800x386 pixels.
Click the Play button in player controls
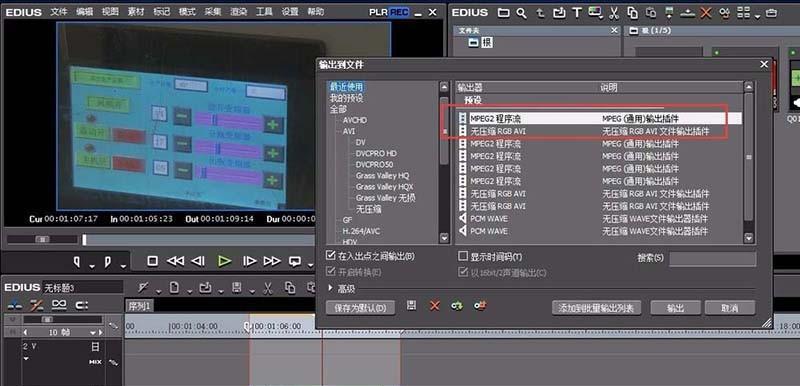[224, 261]
